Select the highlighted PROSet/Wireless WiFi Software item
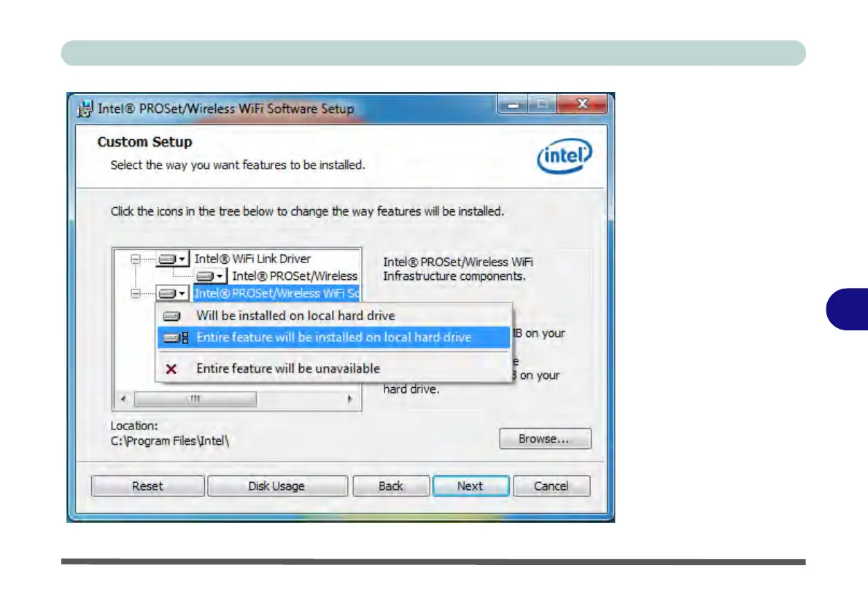 [276, 293]
